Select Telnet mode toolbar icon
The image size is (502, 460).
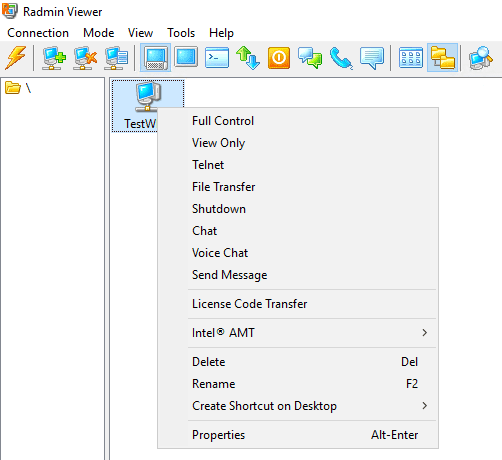[x=217, y=57]
